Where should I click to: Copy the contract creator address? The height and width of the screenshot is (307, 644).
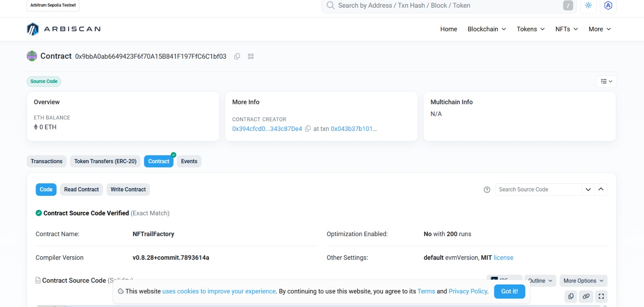coord(308,129)
